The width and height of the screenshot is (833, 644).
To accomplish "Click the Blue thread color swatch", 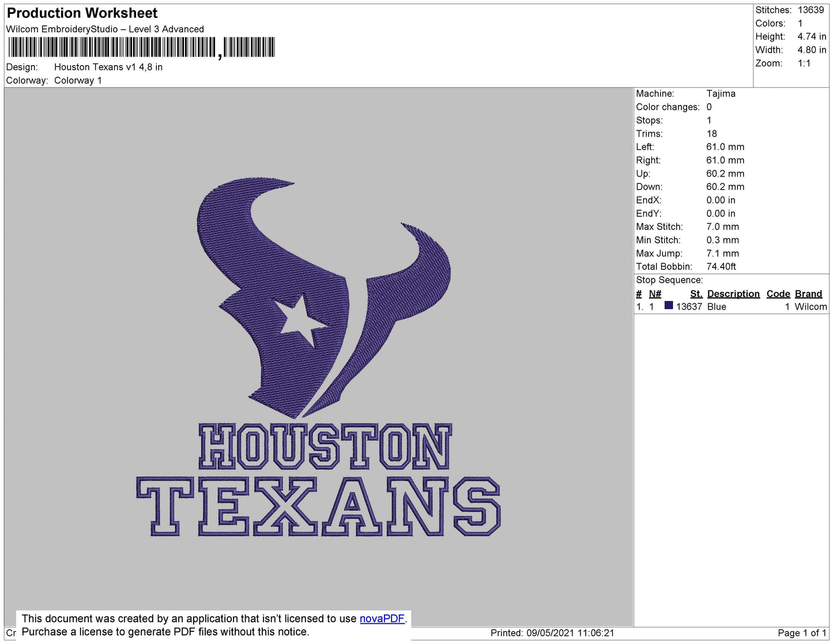I will [x=668, y=306].
